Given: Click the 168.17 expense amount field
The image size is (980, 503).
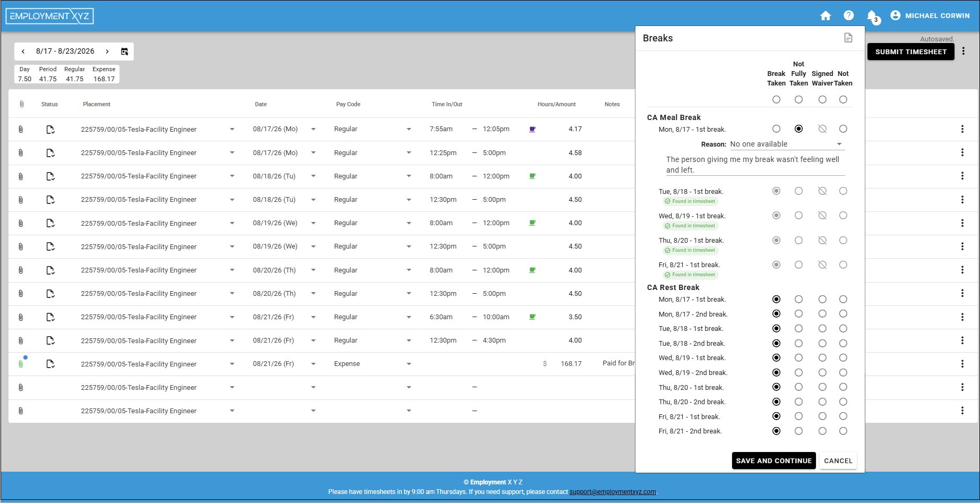Looking at the screenshot, I should point(571,364).
